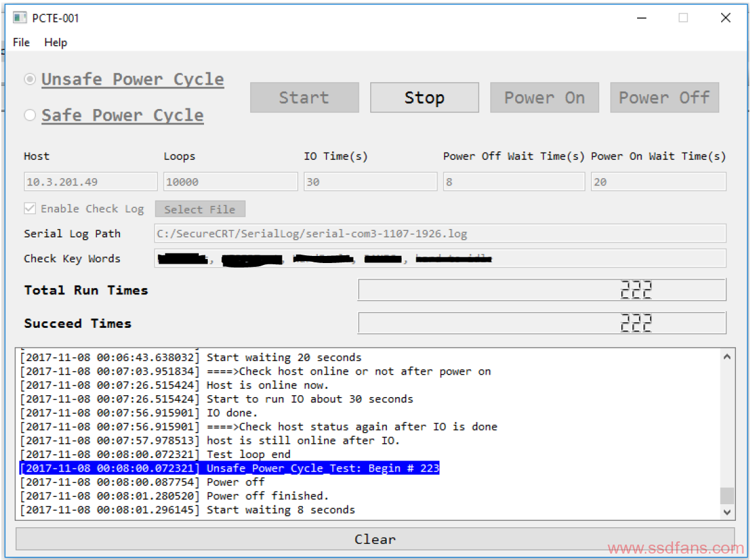Screen dimensions: 750x560
Task: Select the 'Power off finished.' log line
Action: [174, 496]
